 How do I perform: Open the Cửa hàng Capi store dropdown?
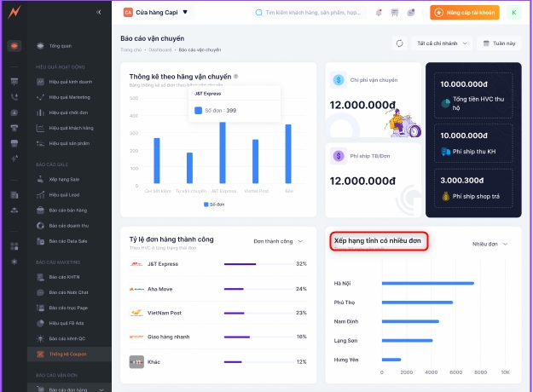tap(158, 13)
